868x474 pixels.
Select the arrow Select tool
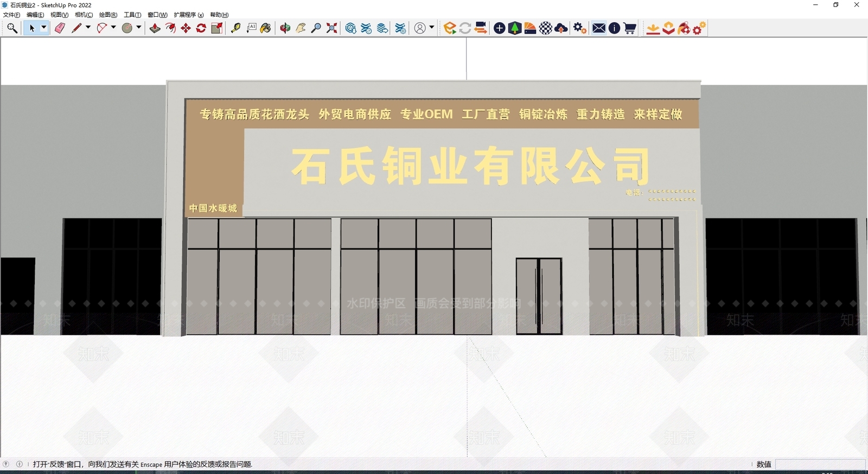pyautogui.click(x=32, y=28)
